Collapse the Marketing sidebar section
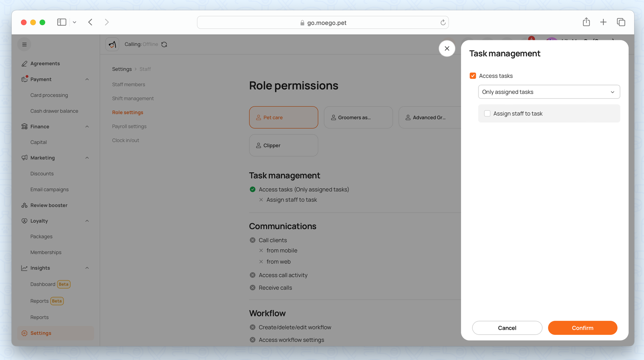The height and width of the screenshot is (360, 644). [87, 158]
